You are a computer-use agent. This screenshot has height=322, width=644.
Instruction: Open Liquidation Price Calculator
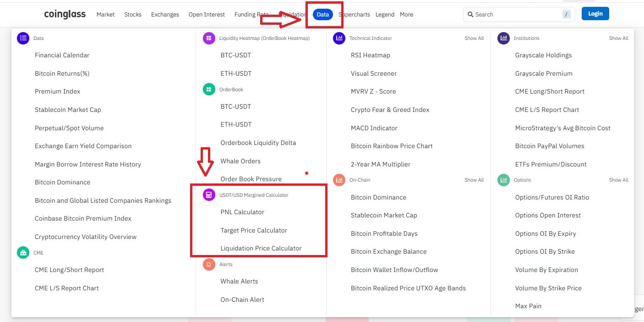click(261, 248)
